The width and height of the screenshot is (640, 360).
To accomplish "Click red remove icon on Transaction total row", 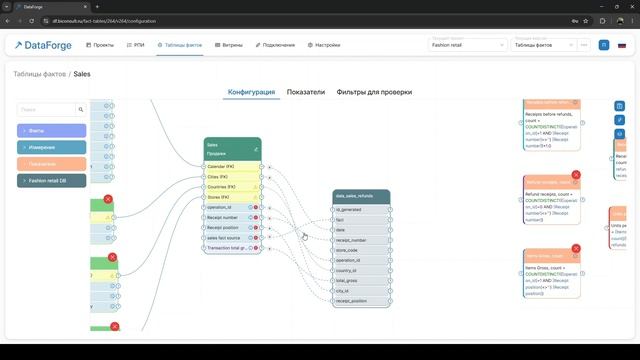I will (256, 248).
